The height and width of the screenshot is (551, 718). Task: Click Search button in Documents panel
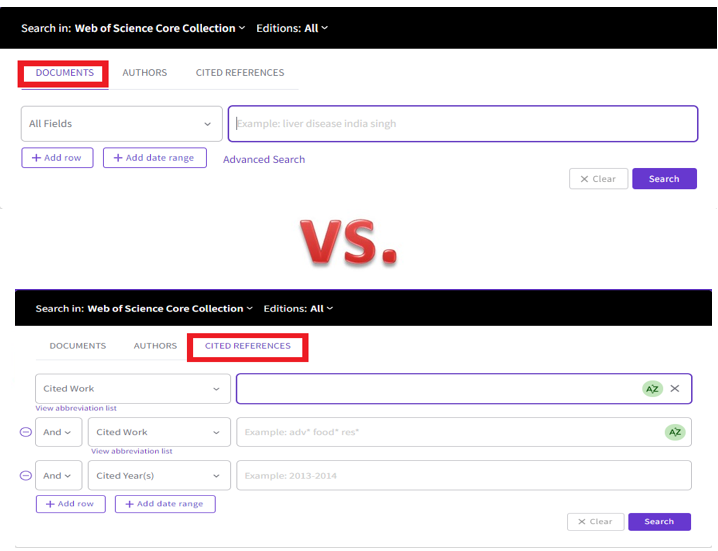pos(664,179)
